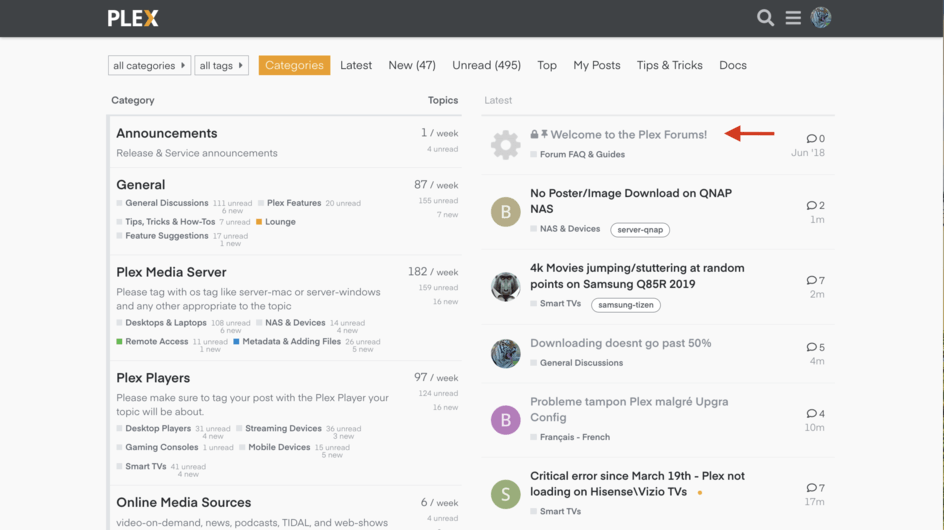Open Downloading doesnt go past 50% topic
The width and height of the screenshot is (944, 530).
pyautogui.click(x=621, y=343)
